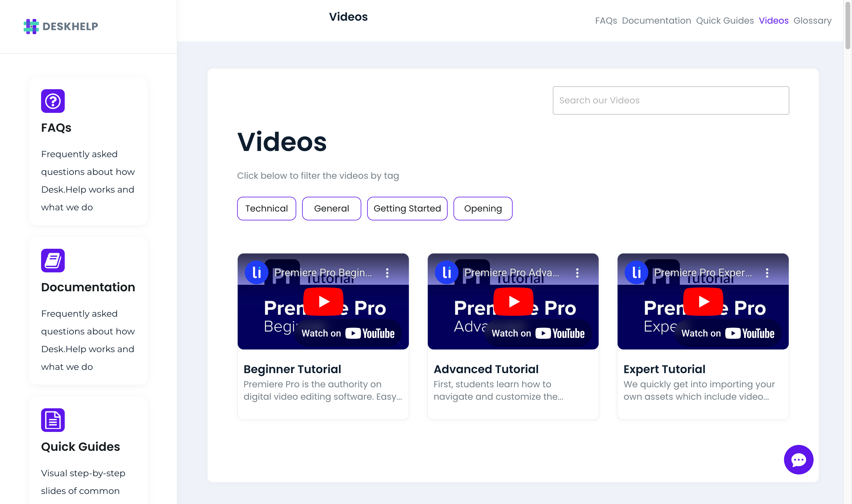The image size is (852, 504).
Task: Click Watch on YouTube on Advanced video
Action: [x=538, y=333]
